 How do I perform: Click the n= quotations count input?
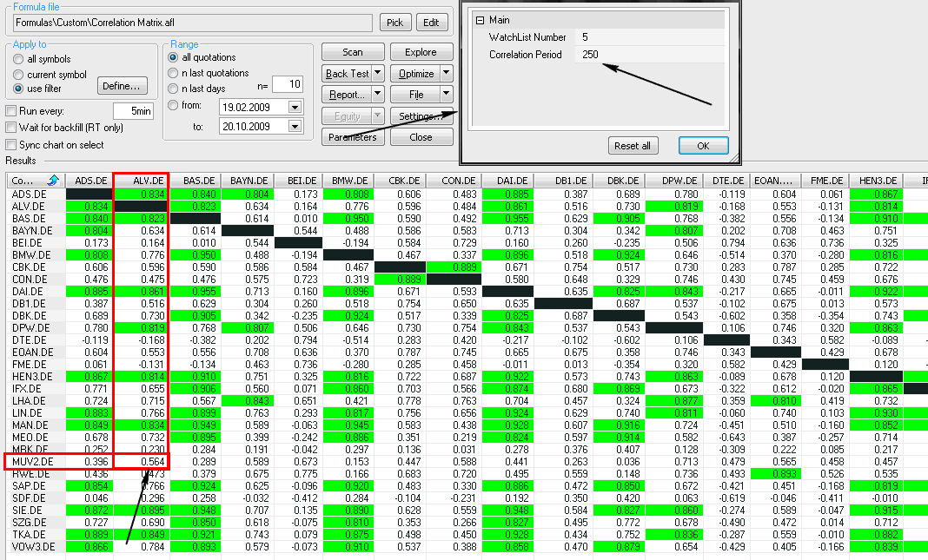click(287, 84)
